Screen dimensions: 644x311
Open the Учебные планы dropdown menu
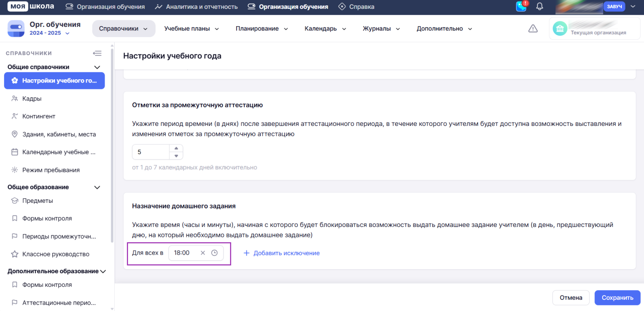coord(192,29)
